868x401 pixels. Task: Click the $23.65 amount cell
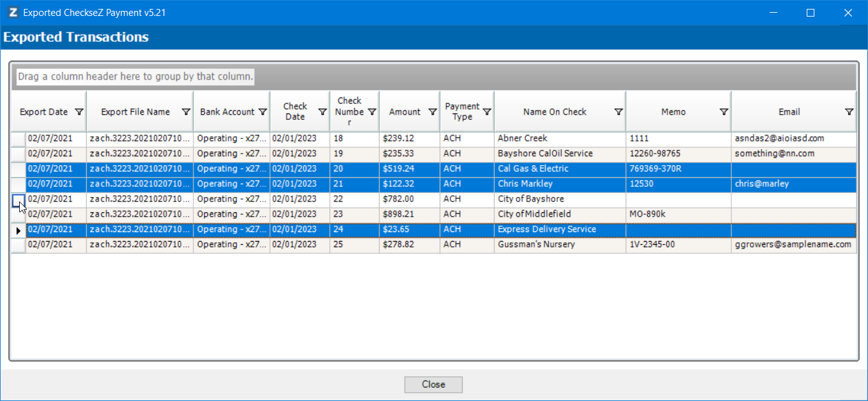[410, 230]
